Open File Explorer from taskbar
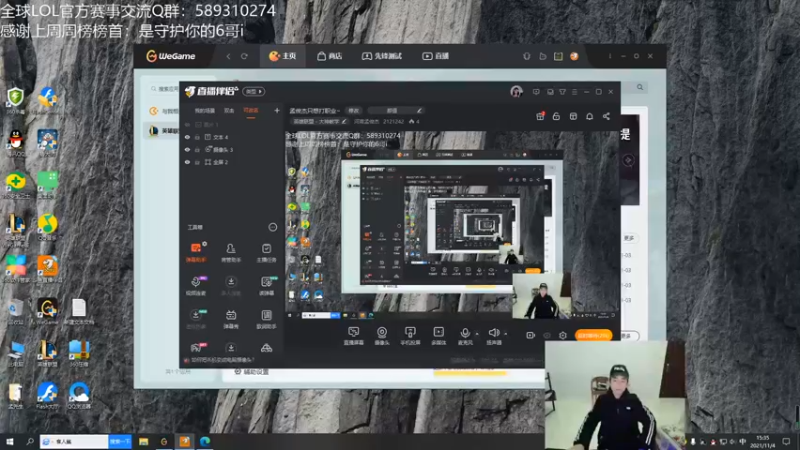 click(143, 441)
